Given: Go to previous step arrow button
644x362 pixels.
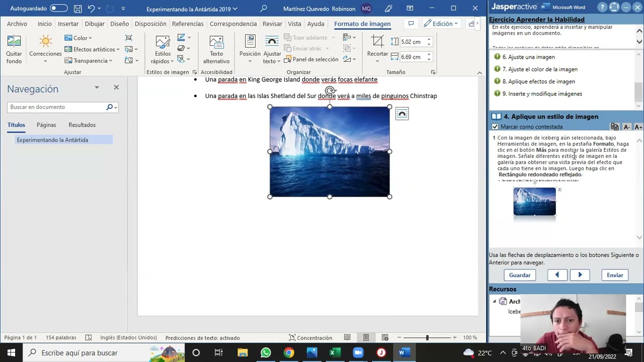Looking at the screenshot, I should [x=557, y=275].
